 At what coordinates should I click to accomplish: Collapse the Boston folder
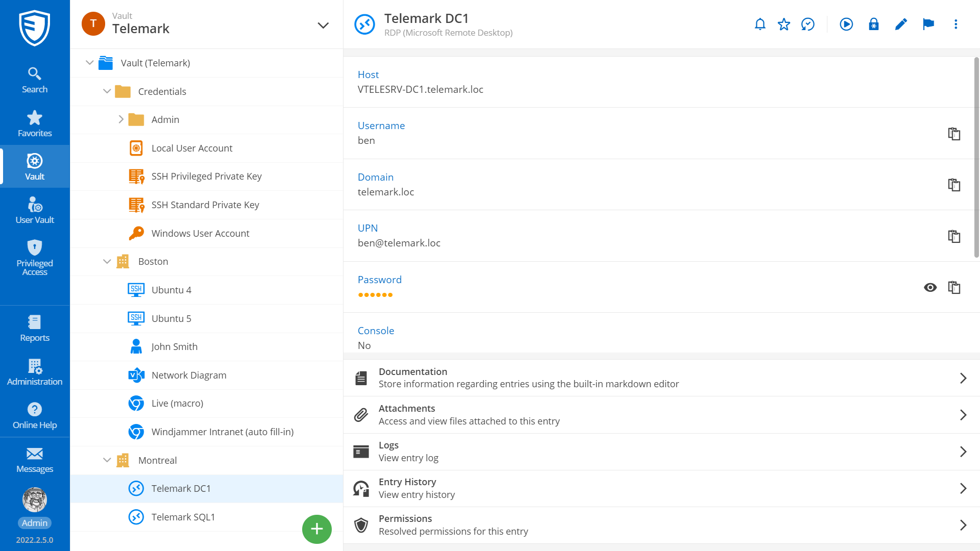click(x=107, y=261)
